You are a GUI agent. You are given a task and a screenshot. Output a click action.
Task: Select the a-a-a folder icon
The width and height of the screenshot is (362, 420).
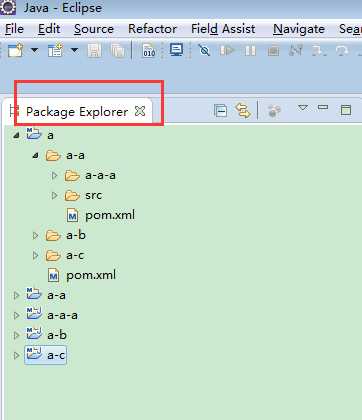pyautogui.click(x=72, y=175)
